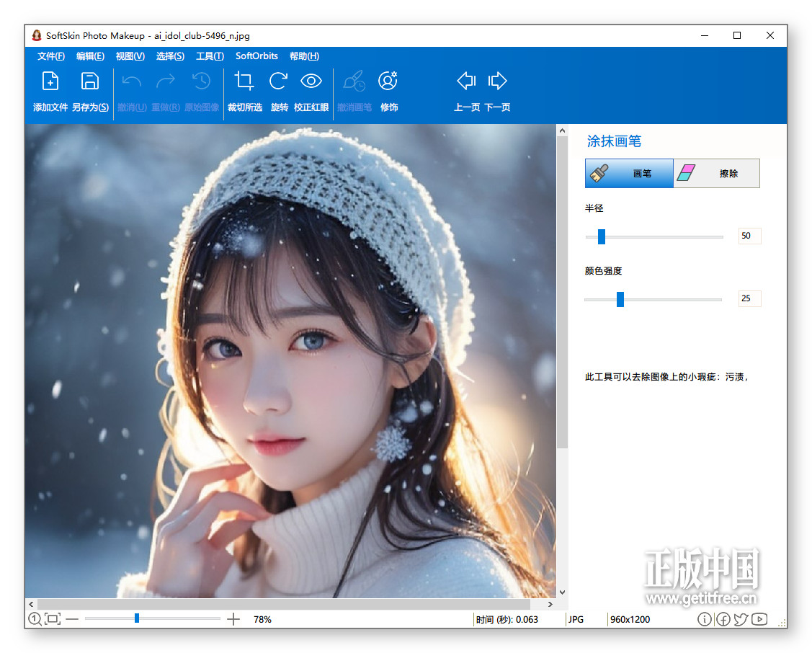This screenshot has height=653, width=812.
Task: Click the fit-to-window zoom icon
Action: coord(53,619)
